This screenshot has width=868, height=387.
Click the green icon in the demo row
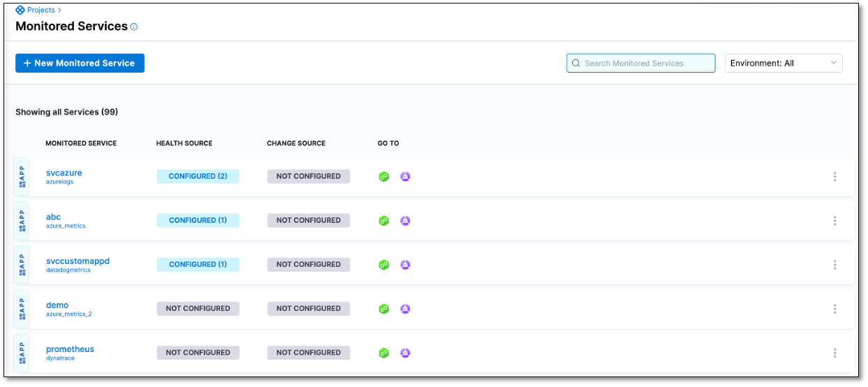click(383, 309)
